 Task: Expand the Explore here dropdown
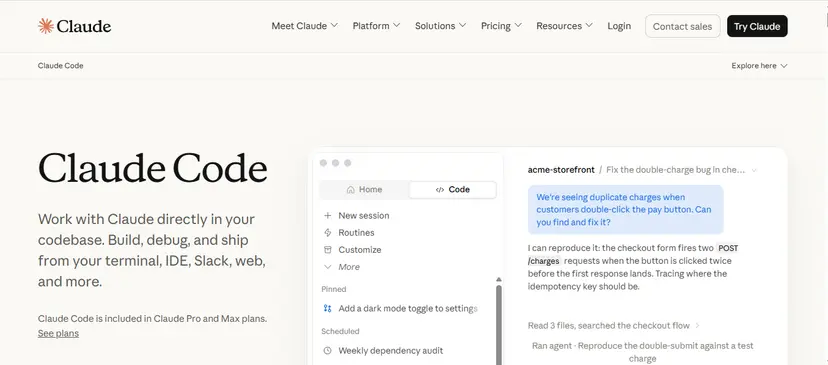coord(759,65)
